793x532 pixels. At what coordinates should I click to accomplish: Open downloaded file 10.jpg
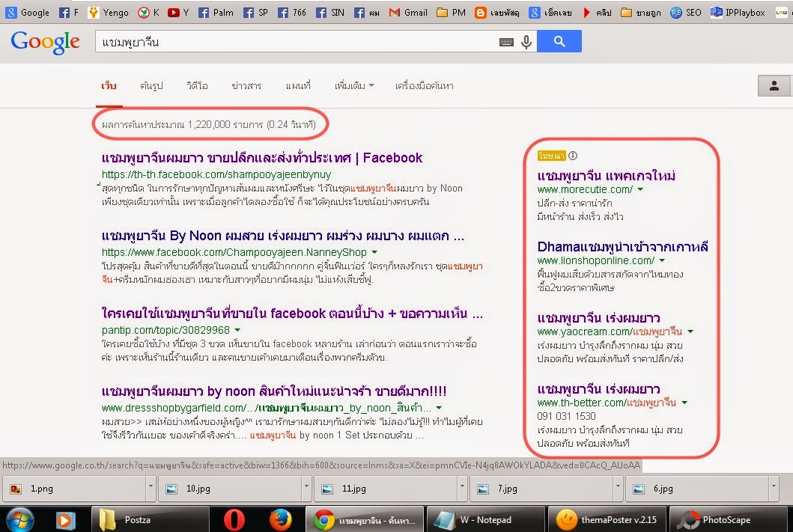coord(231,489)
